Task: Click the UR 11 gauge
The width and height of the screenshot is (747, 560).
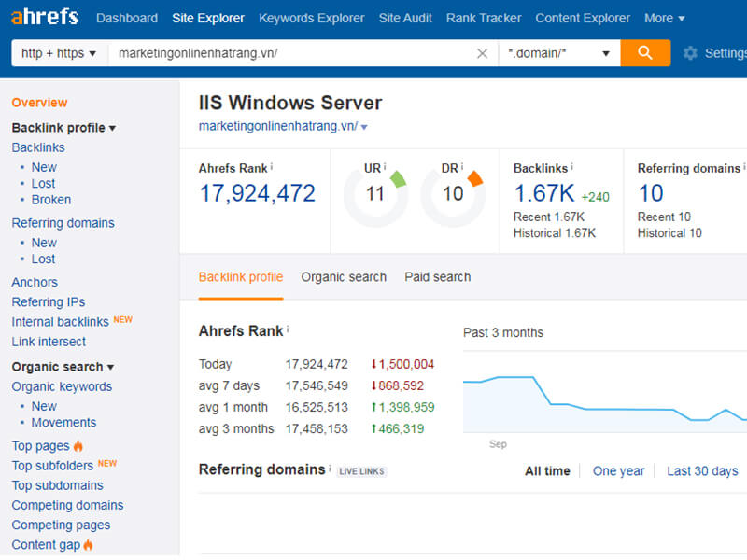Action: point(375,194)
